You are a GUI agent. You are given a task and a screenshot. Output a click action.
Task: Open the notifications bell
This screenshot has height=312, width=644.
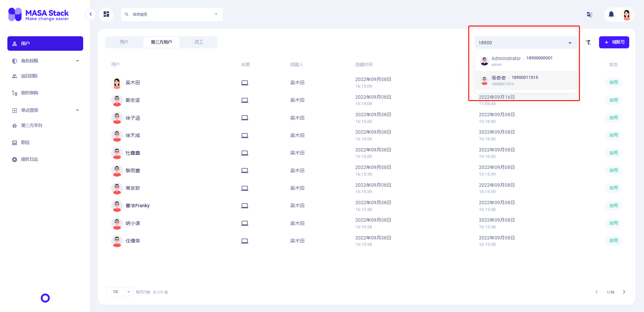(x=611, y=14)
